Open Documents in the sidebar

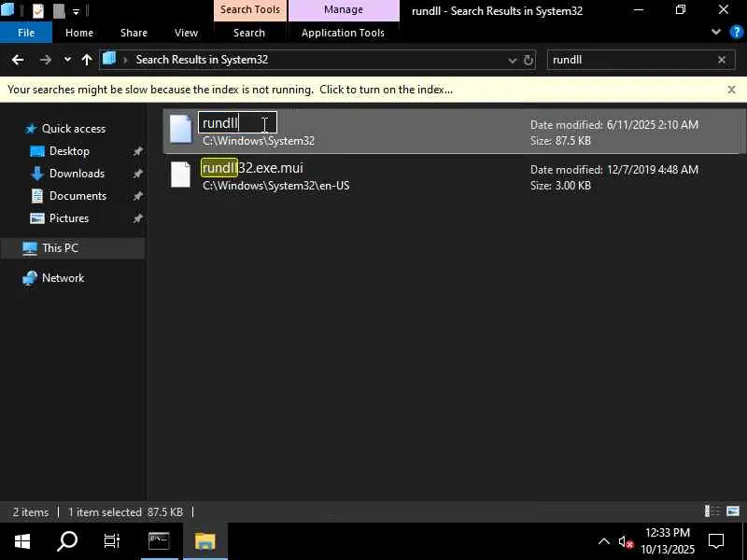78,196
